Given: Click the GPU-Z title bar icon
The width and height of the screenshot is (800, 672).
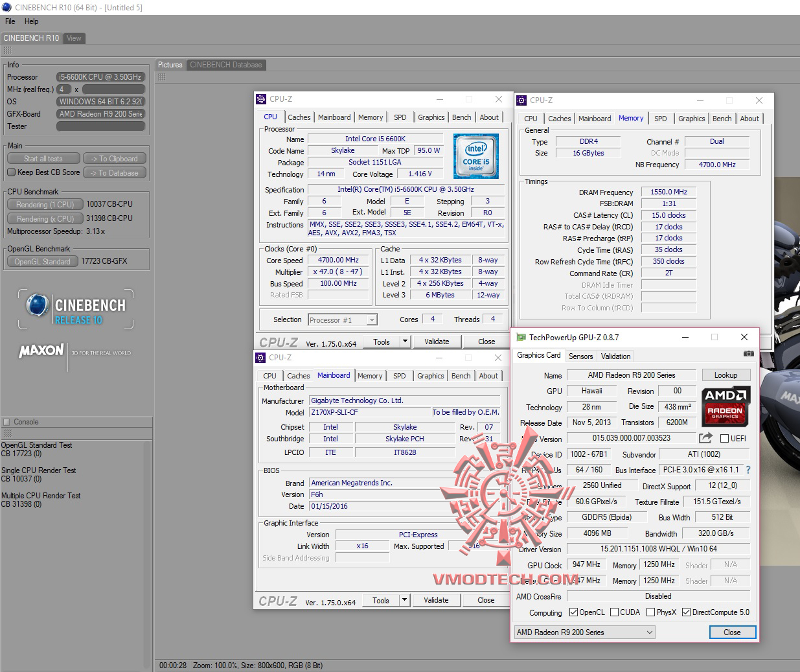Looking at the screenshot, I should click(x=521, y=337).
